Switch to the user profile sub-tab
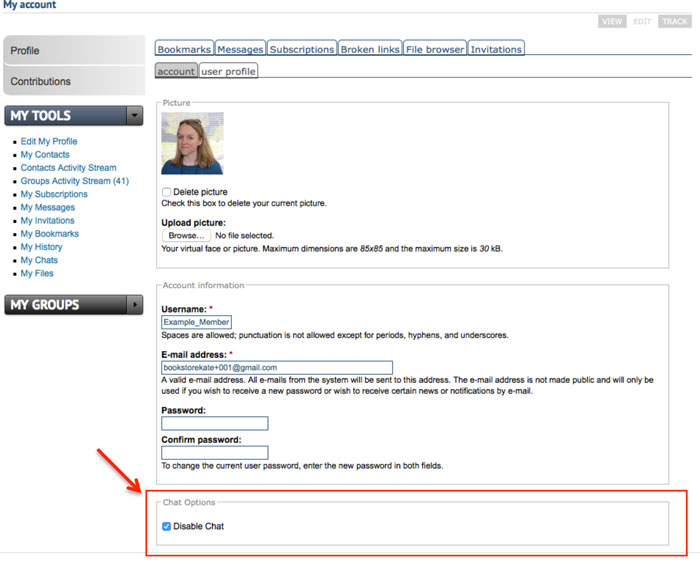This screenshot has width=700, height=566. tap(228, 71)
